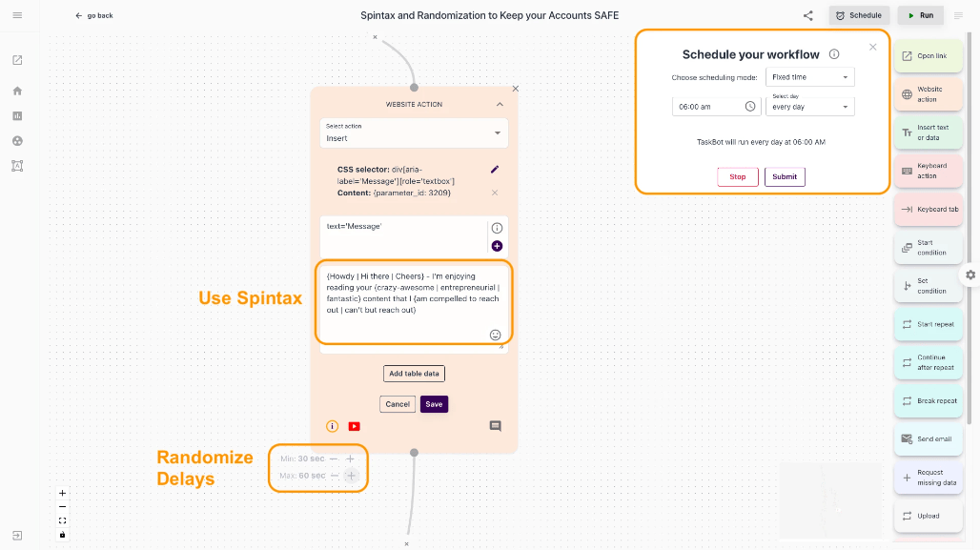Open the comment icon on action card

(495, 426)
